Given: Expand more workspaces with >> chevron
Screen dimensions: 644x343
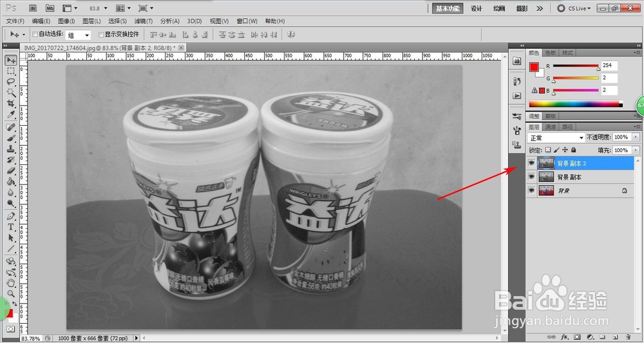Looking at the screenshot, I should [540, 8].
